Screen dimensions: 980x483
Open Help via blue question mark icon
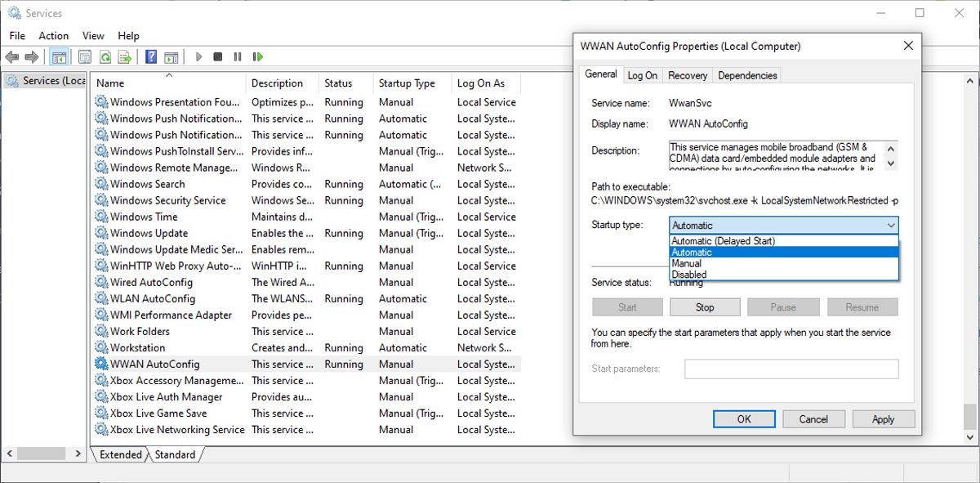(151, 57)
